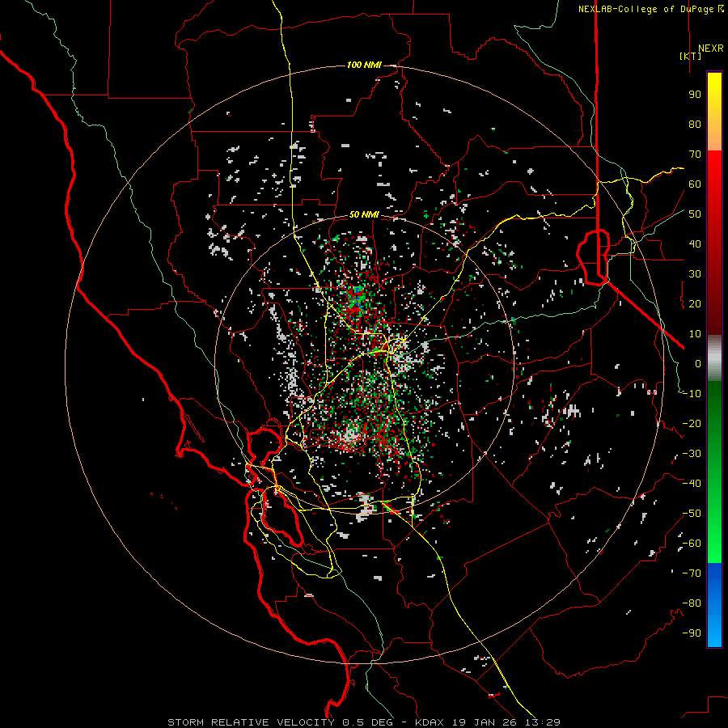The width and height of the screenshot is (728, 728).
Task: Click the [KT] units label
Action: 691,56
